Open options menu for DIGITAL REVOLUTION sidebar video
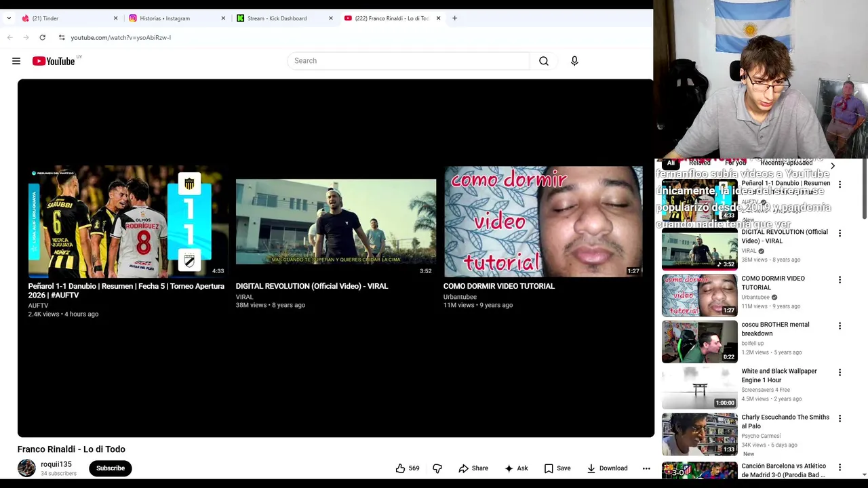This screenshot has height=488, width=868. point(840,233)
